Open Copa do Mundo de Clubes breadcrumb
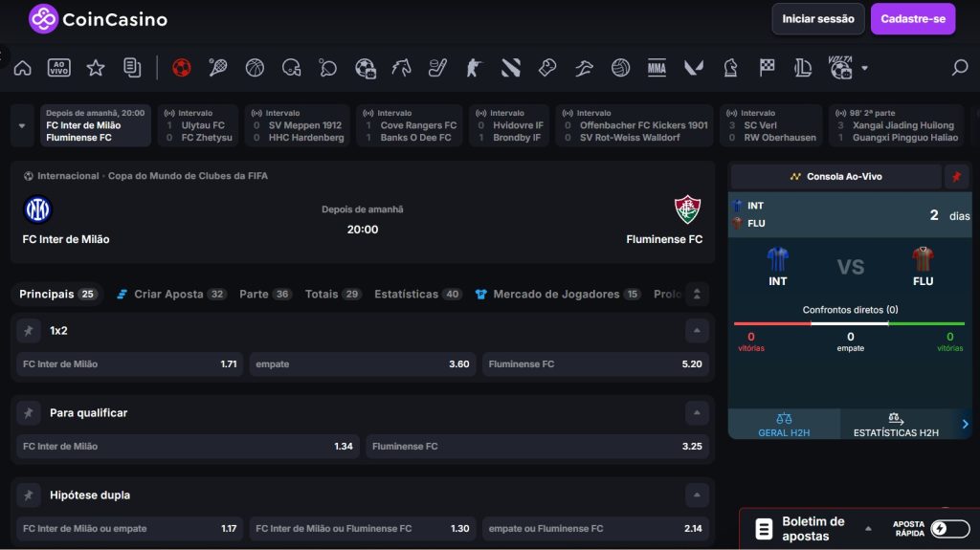 coord(188,176)
